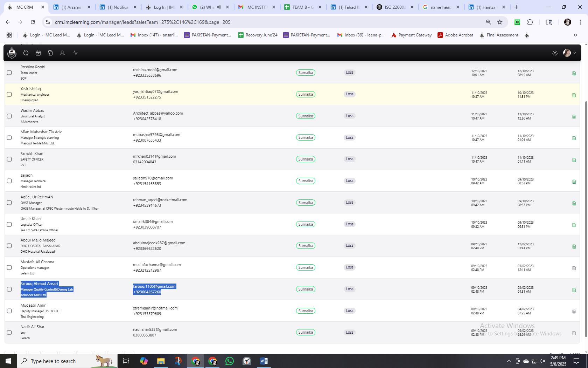Bookmark this page with star icon
Screen dimensions: 588x368
click(500, 22)
